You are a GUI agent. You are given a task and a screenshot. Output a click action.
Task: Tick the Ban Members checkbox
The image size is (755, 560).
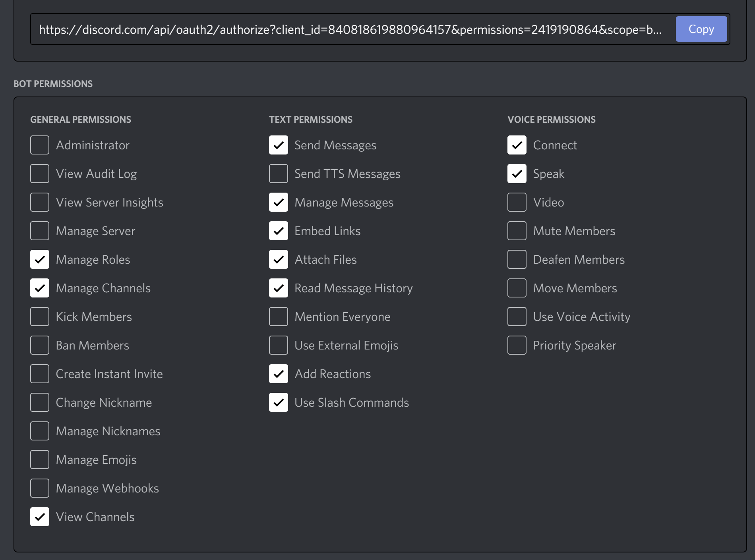tap(40, 345)
